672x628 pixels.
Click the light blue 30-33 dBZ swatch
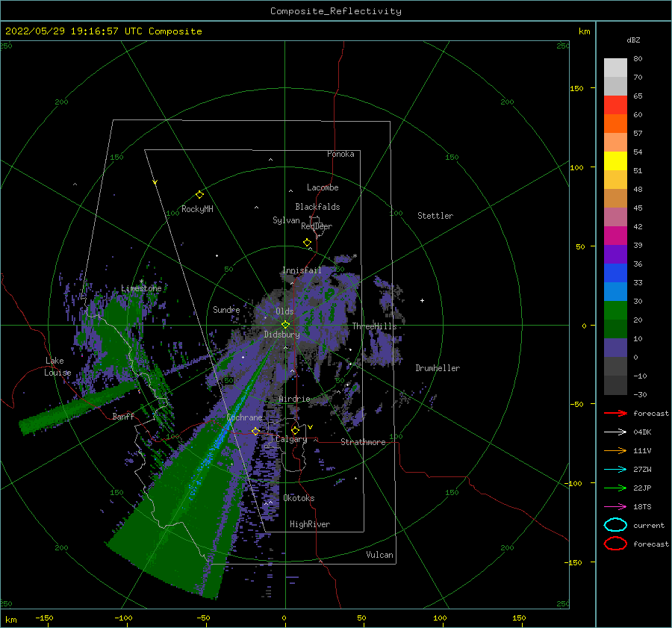[615, 292]
